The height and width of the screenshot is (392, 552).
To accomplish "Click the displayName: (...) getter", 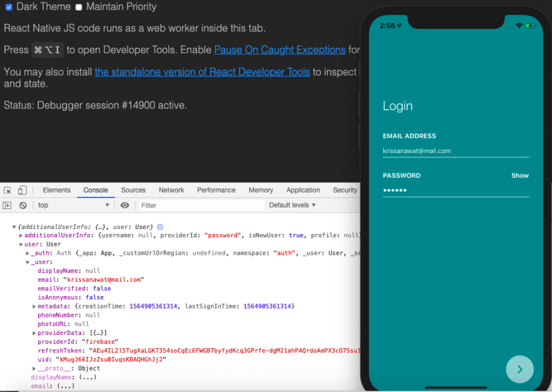I will 64,377.
